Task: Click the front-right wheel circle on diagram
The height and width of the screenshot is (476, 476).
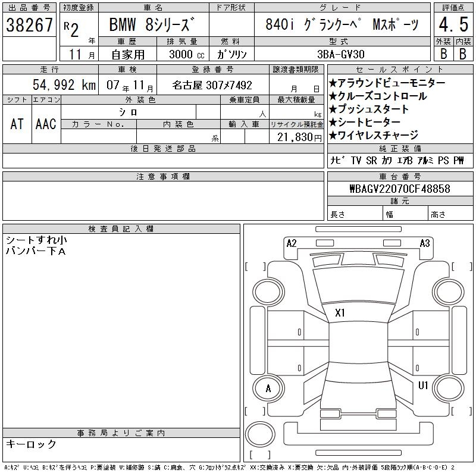Action: [x=448, y=292]
